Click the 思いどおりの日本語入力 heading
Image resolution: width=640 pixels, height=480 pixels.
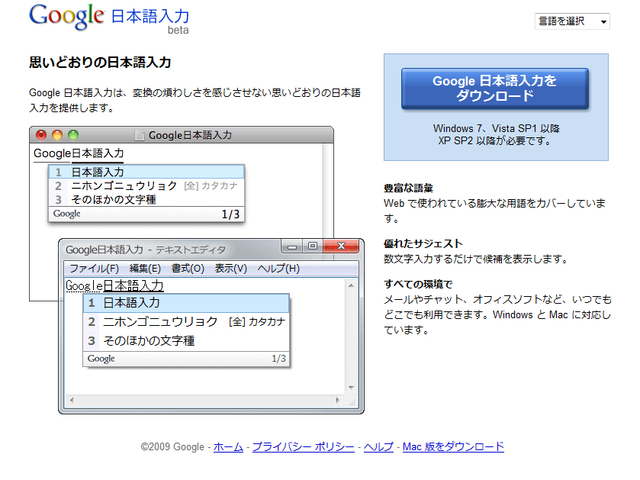coord(100,62)
